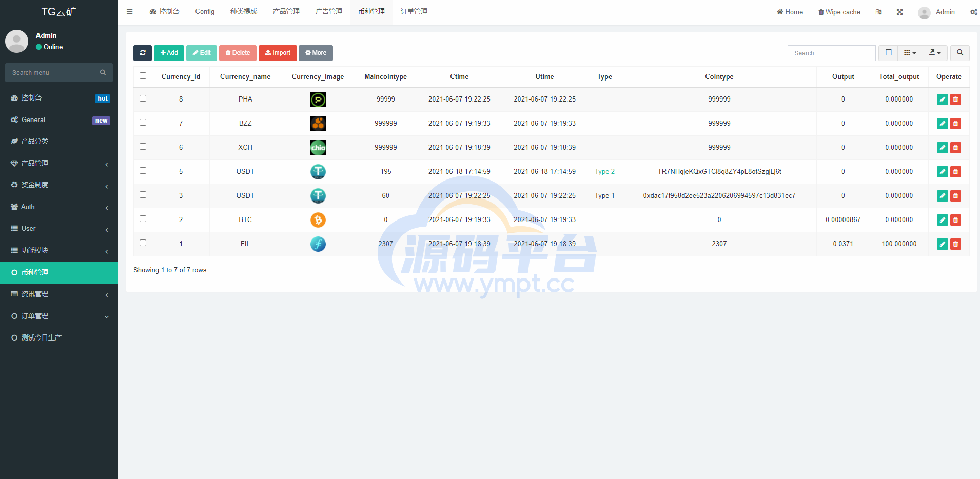Open General in the sidebar

tap(59, 119)
